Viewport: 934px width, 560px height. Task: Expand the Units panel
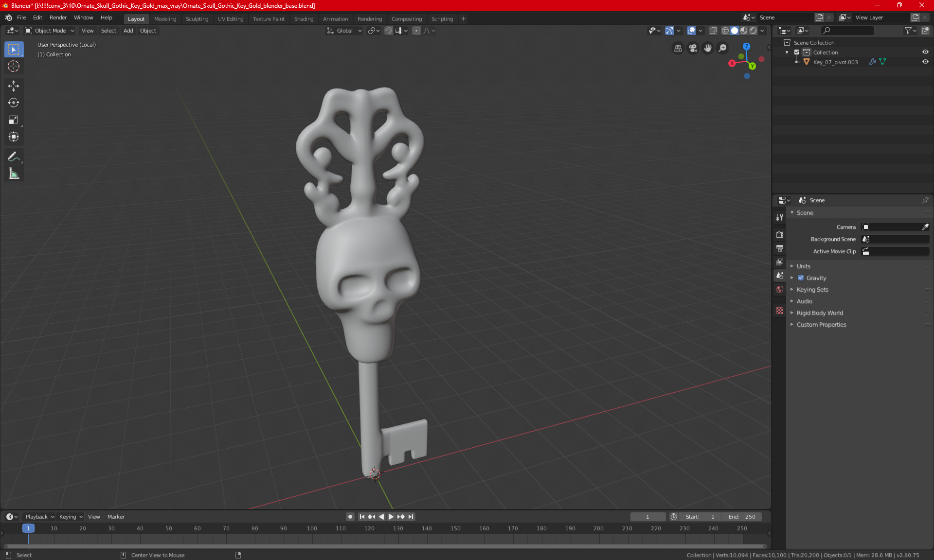[x=803, y=266]
